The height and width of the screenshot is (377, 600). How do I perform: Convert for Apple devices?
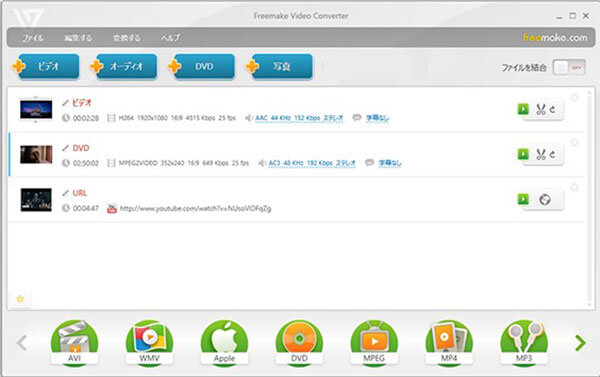point(224,343)
